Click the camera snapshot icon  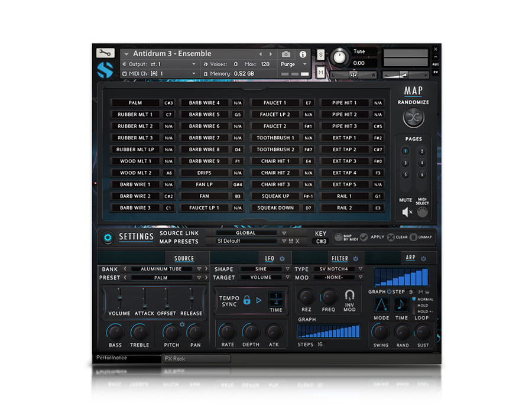286,54
